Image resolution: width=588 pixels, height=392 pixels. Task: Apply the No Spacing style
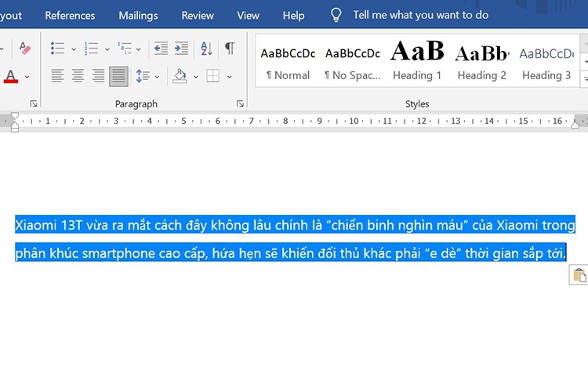tap(353, 63)
